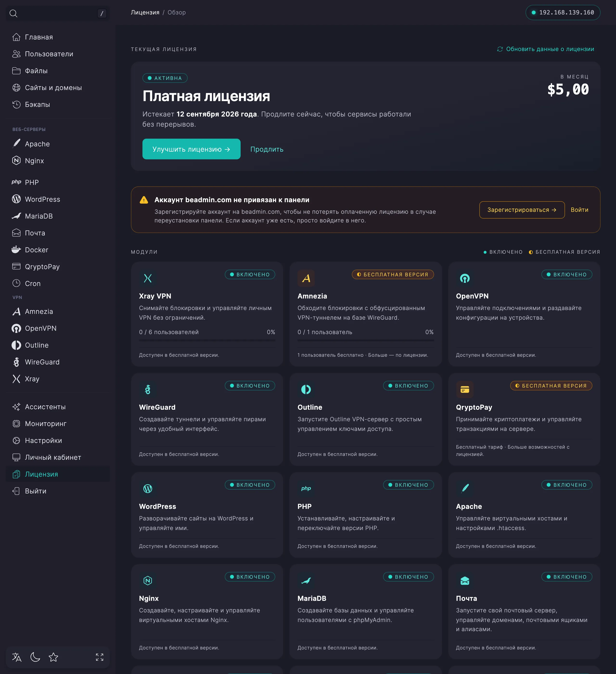The image size is (616, 674).
Task: Toggle fullscreen with the expand icon
Action: click(x=100, y=657)
